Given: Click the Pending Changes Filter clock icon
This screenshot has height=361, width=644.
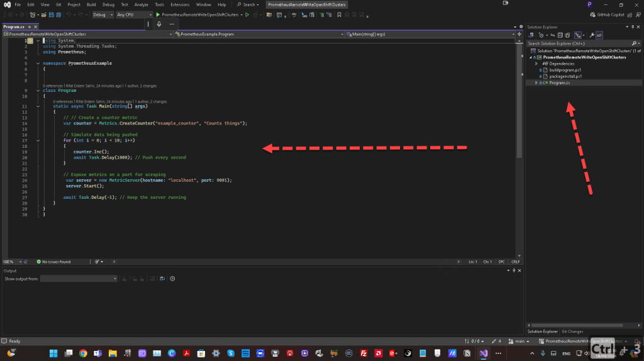Looking at the screenshot, I should tap(541, 35).
